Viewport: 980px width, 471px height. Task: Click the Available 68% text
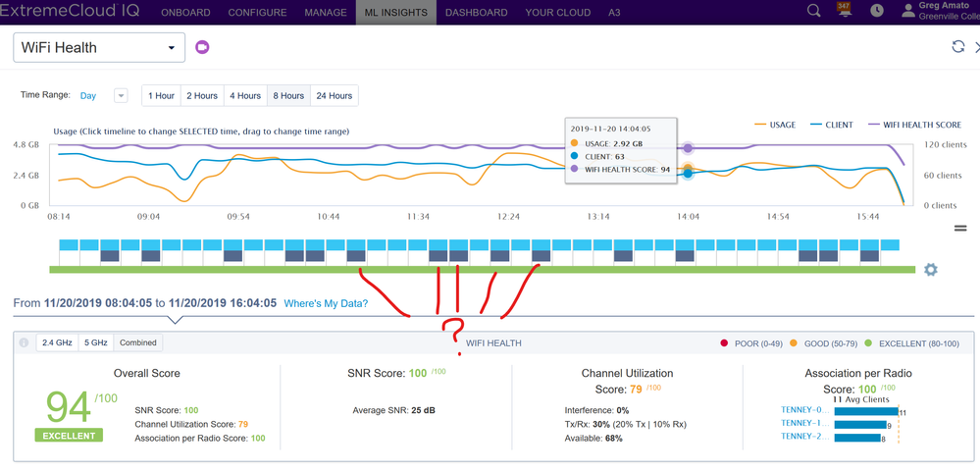pyautogui.click(x=593, y=439)
